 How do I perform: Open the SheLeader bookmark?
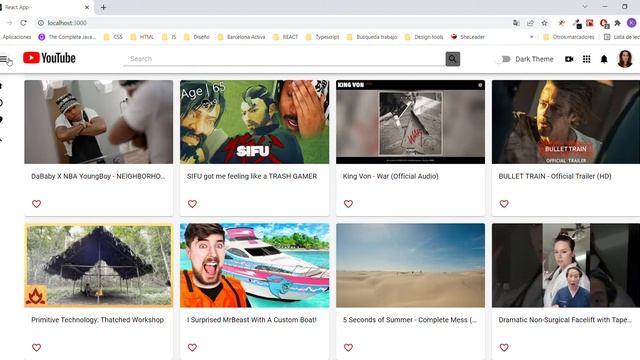468,37
